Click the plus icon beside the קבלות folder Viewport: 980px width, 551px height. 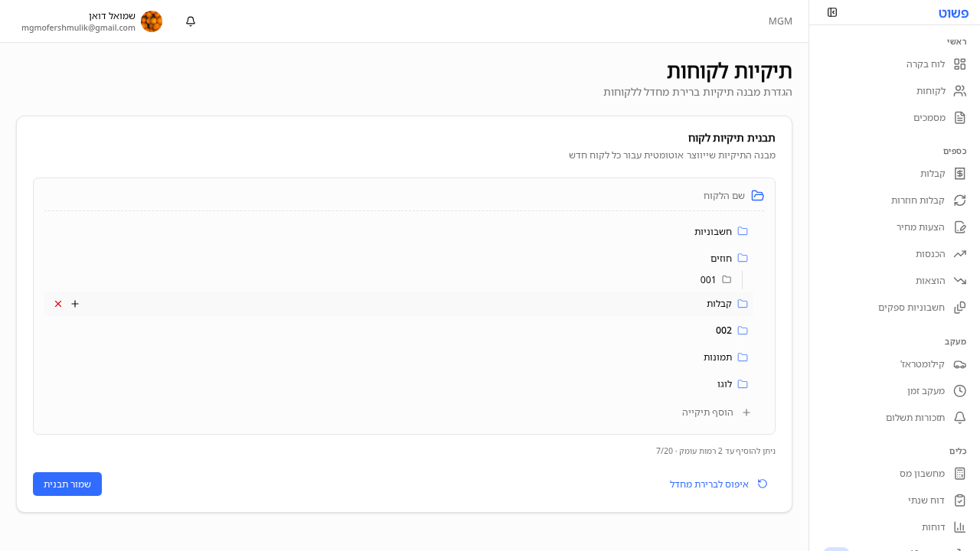click(x=74, y=304)
